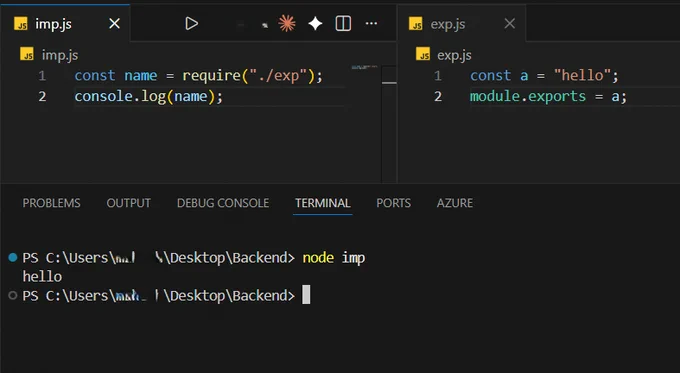Click line number 1 in exp.js
This screenshot has width=680, height=373.
(x=438, y=76)
